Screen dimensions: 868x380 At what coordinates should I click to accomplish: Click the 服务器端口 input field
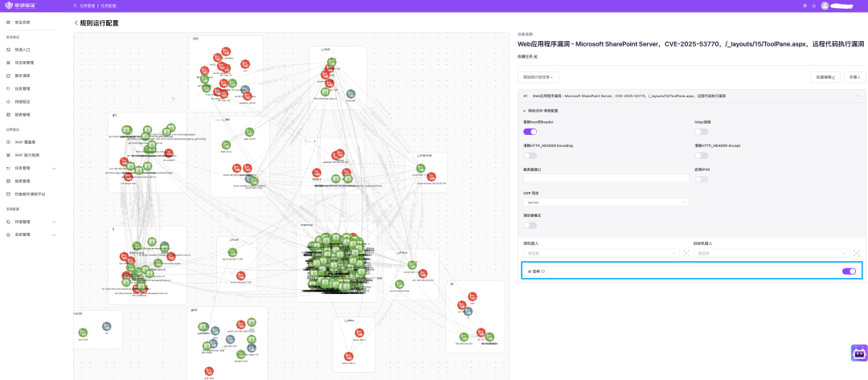606,178
